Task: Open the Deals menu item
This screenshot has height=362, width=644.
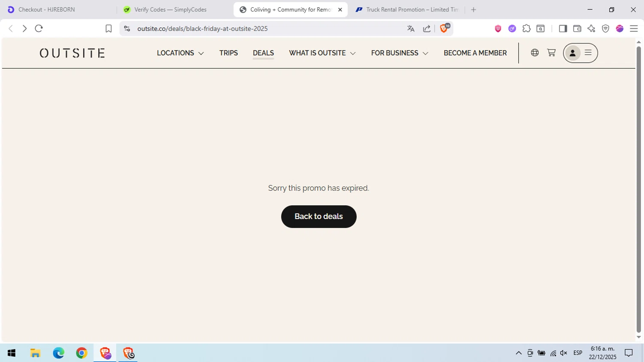Action: click(263, 53)
